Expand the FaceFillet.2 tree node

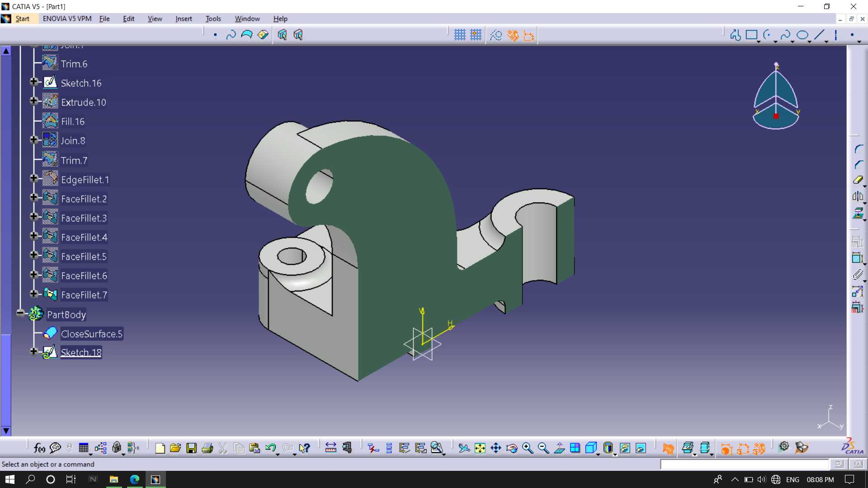tap(33, 197)
